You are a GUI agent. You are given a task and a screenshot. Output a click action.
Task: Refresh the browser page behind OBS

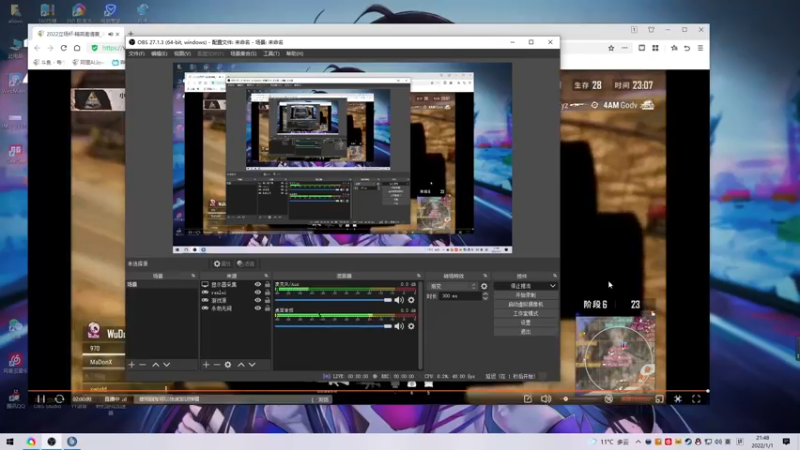pos(64,48)
